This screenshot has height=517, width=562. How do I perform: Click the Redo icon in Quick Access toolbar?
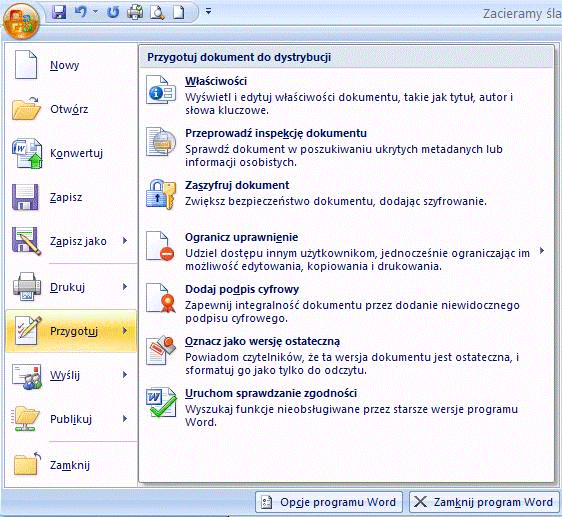pos(113,12)
